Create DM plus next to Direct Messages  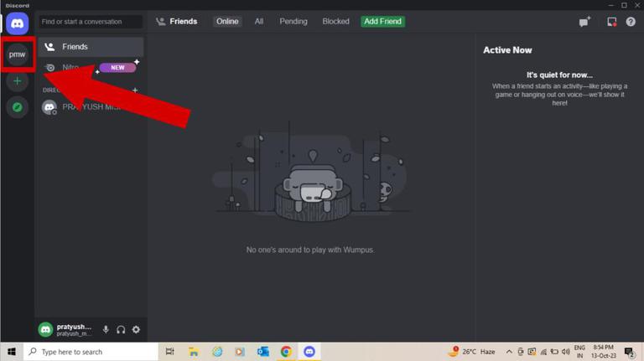(x=135, y=90)
